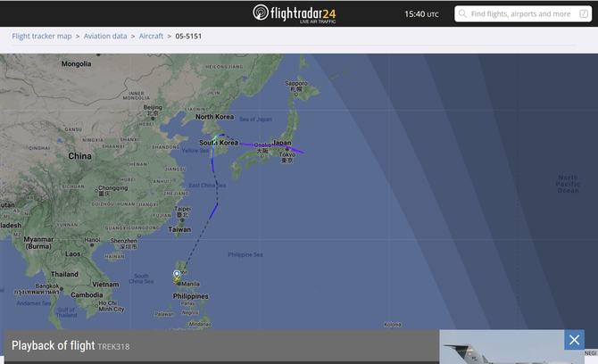This screenshot has height=364, width=598.
Task: Click the 05-5151 breadcrumb entry
Action: click(x=188, y=37)
